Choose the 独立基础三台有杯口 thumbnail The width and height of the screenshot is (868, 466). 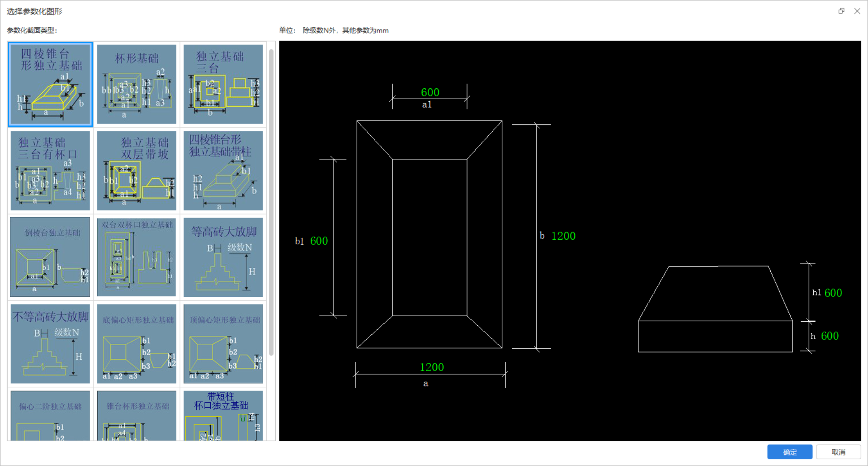click(x=50, y=171)
